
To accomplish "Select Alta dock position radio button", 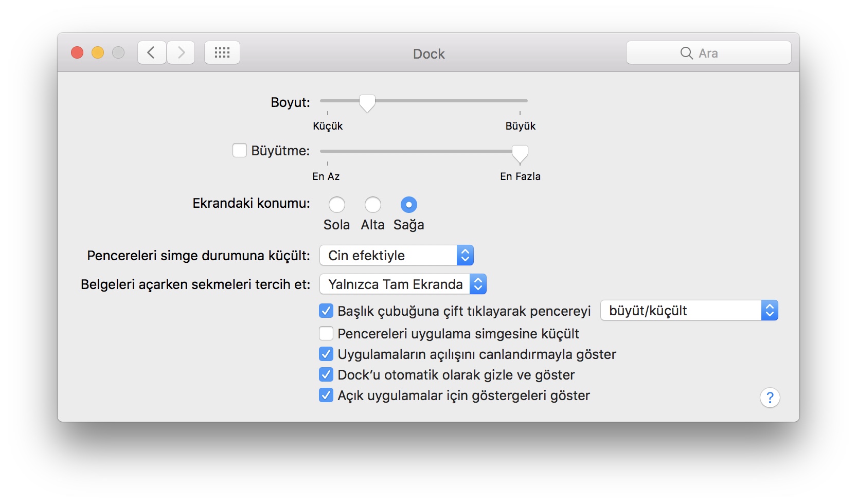I will (373, 205).
